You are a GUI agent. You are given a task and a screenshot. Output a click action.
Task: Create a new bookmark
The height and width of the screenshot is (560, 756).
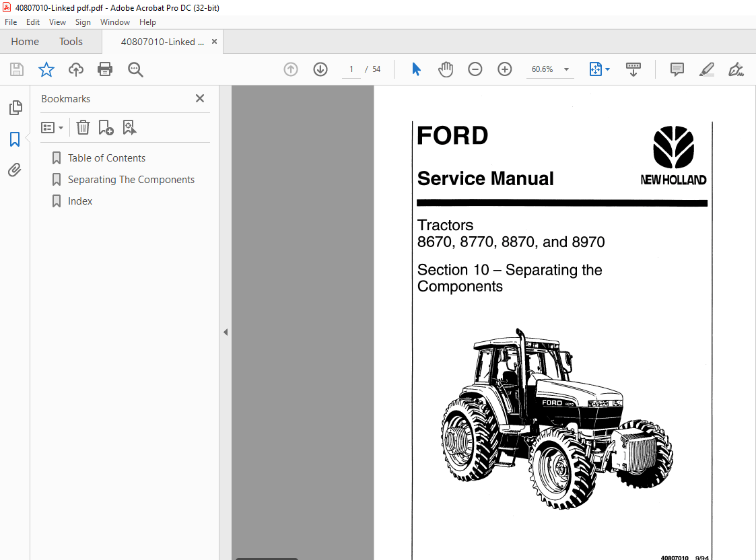[x=106, y=127]
